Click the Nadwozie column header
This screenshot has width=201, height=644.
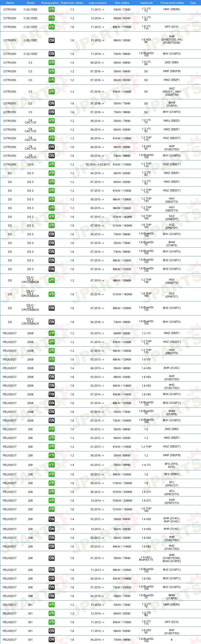(x=146, y=3)
